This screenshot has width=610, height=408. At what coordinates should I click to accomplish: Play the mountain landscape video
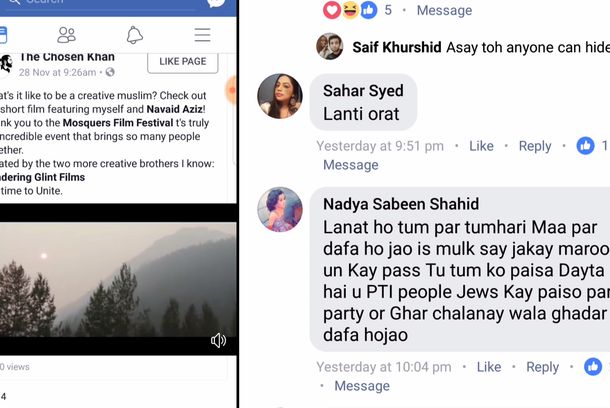(x=118, y=279)
